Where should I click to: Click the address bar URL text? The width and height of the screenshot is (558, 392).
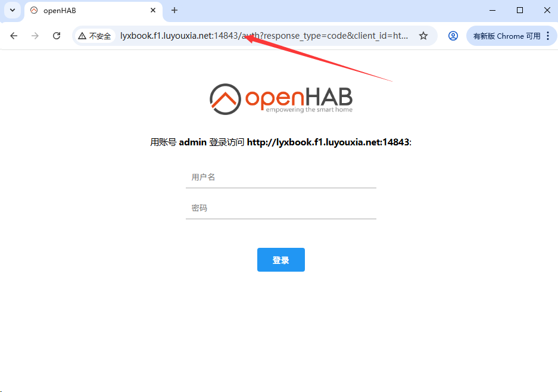[x=264, y=36]
